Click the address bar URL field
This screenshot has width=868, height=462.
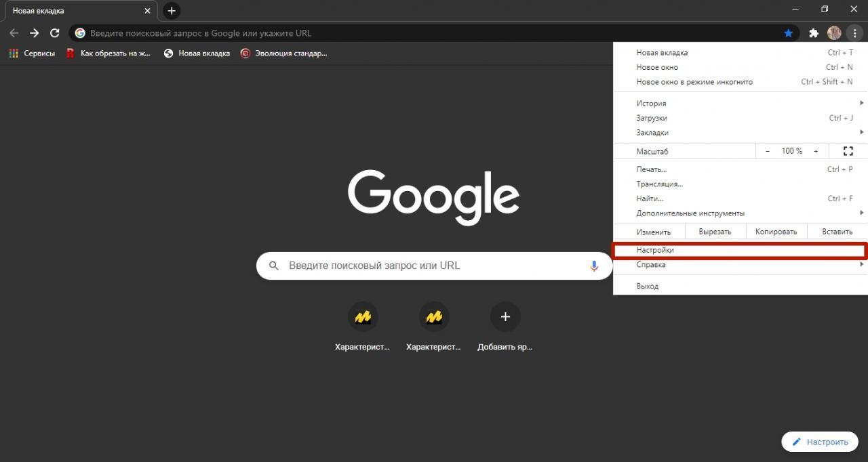click(x=434, y=33)
